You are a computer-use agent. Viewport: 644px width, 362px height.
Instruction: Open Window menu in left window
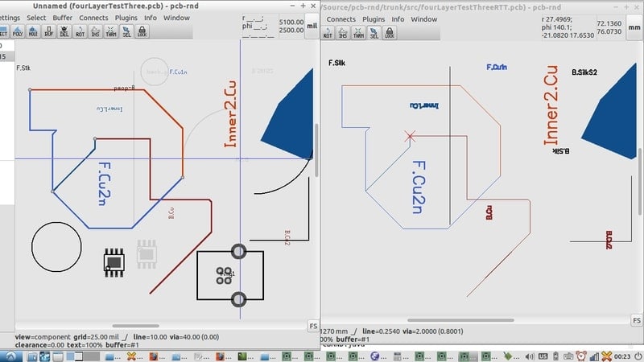click(x=176, y=18)
